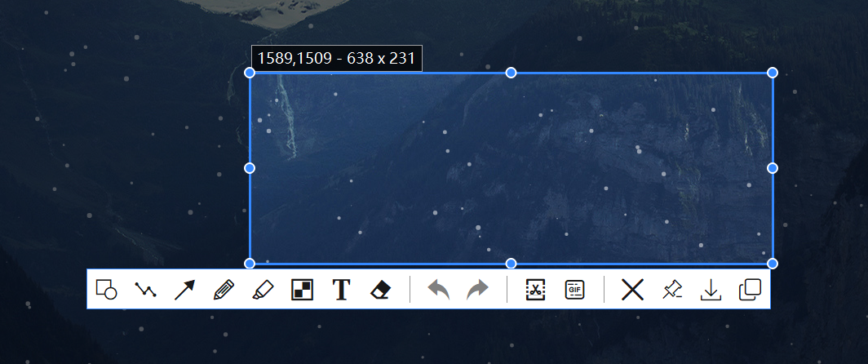The height and width of the screenshot is (364, 868).
Task: Choose the polyline drawing tool
Action: (145, 289)
